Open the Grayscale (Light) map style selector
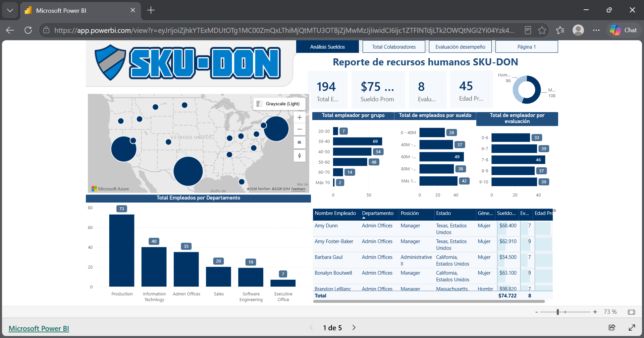The width and height of the screenshot is (644, 338). [279, 104]
